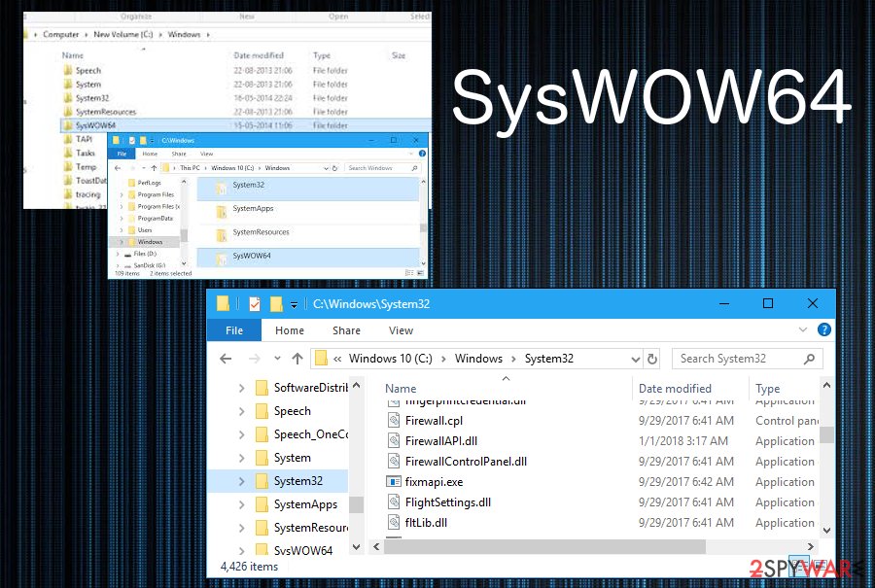Open the help icon in System32 window
This screenshot has width=875, height=588.
click(823, 329)
